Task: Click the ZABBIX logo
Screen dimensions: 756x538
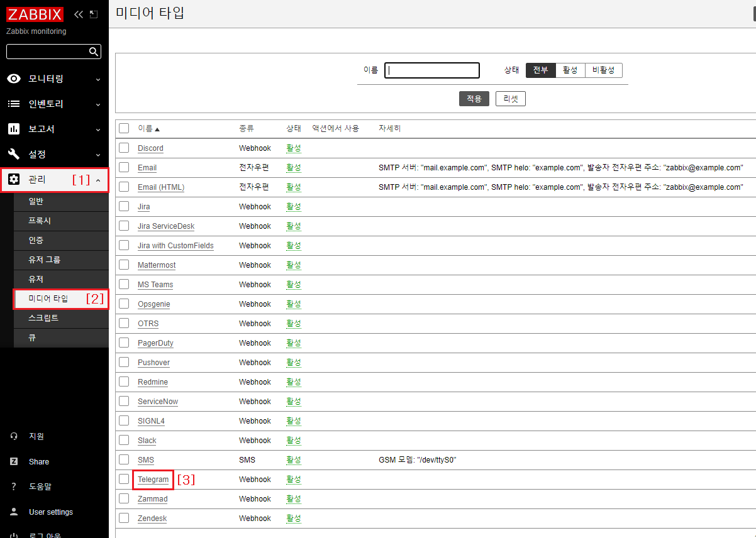Action: click(36, 14)
